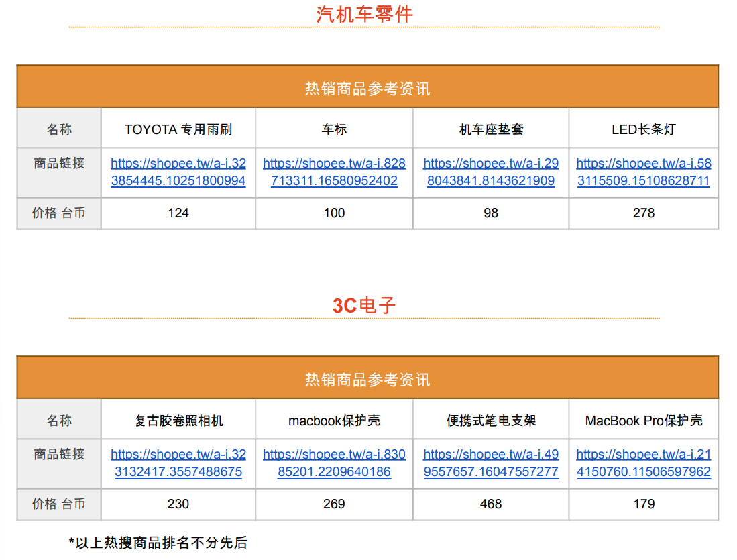
Task: Click the 汽机车零件 section heading
Action: tap(364, 14)
